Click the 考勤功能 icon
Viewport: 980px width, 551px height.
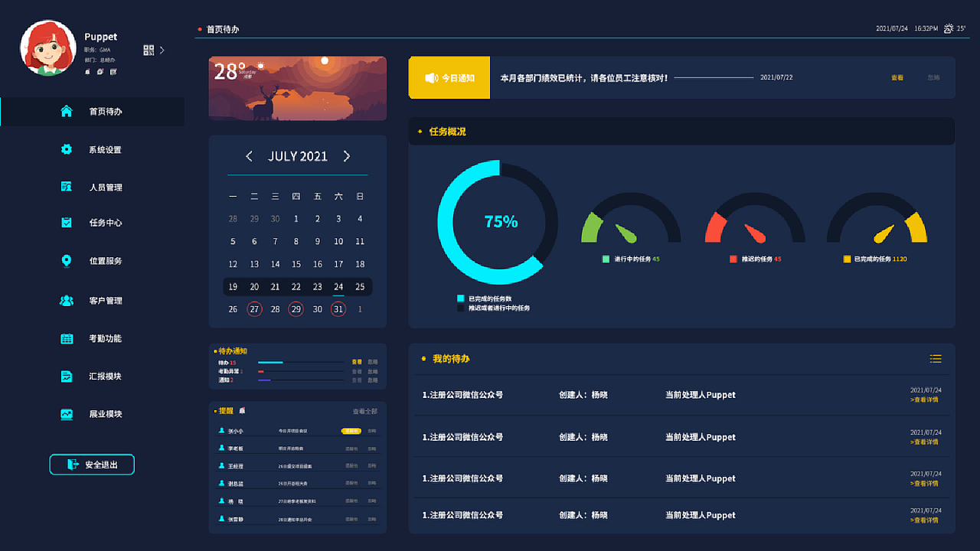tap(67, 338)
